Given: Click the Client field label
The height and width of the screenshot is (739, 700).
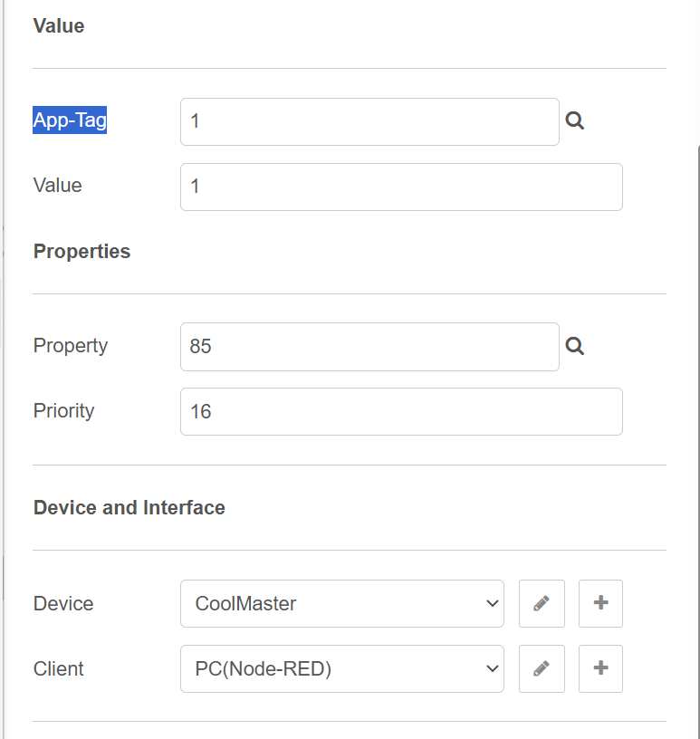Looking at the screenshot, I should pyautogui.click(x=59, y=668).
